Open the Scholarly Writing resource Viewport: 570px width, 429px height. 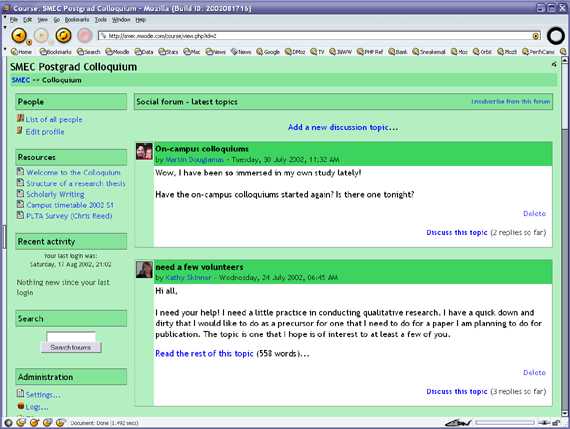[55, 194]
